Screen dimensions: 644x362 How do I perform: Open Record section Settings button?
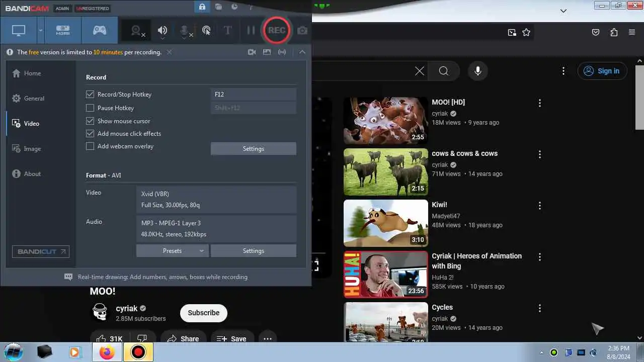pyautogui.click(x=254, y=149)
